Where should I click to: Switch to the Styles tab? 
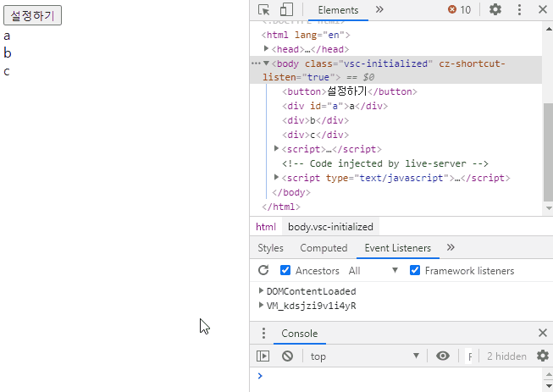[270, 248]
